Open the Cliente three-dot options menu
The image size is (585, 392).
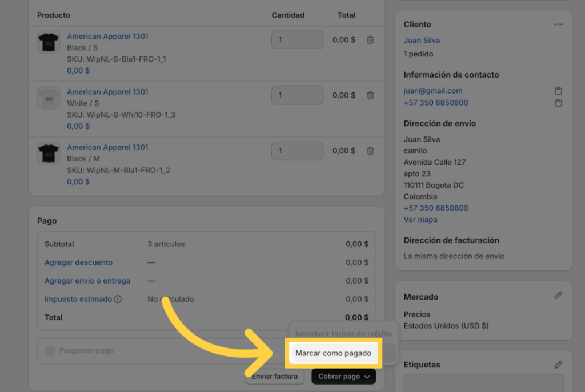click(x=558, y=25)
